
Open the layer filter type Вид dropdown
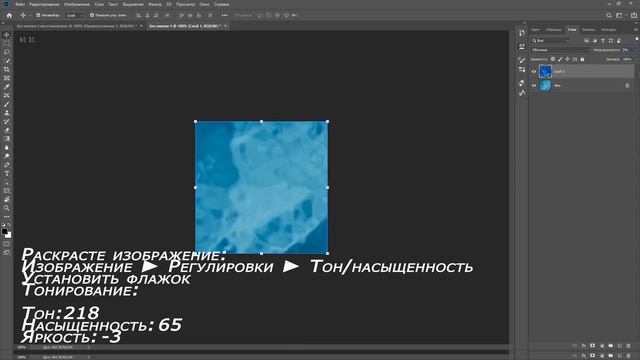550,40
